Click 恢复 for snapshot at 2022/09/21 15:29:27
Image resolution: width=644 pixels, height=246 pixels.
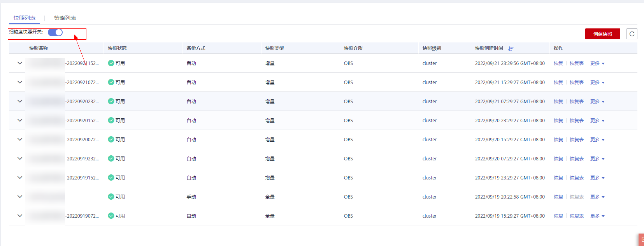(558, 82)
